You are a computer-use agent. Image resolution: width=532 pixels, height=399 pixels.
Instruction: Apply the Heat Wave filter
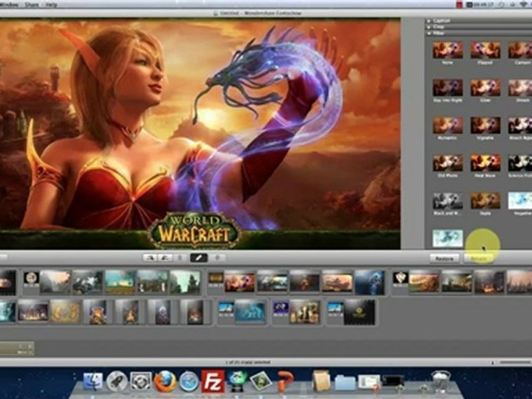point(485,163)
